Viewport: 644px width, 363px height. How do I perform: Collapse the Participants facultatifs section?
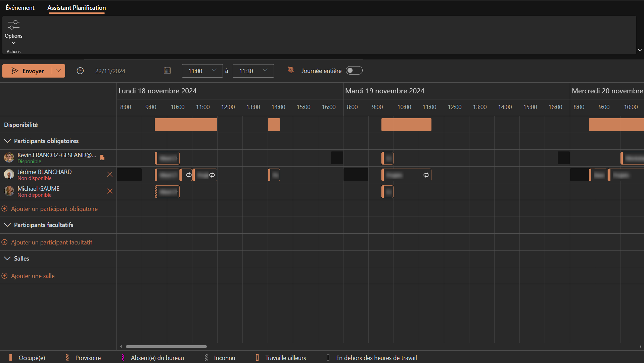click(7, 225)
